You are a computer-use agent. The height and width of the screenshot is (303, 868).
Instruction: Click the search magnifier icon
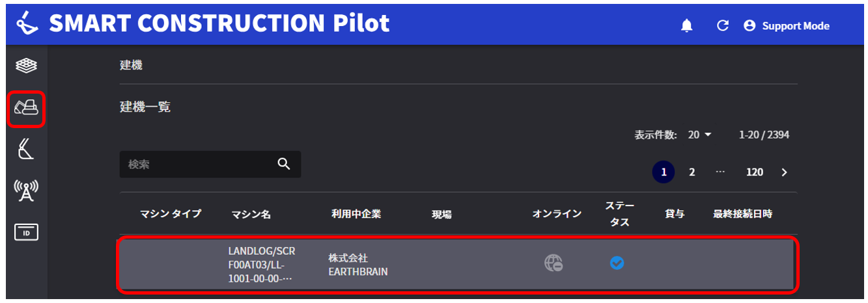pyautogui.click(x=284, y=164)
